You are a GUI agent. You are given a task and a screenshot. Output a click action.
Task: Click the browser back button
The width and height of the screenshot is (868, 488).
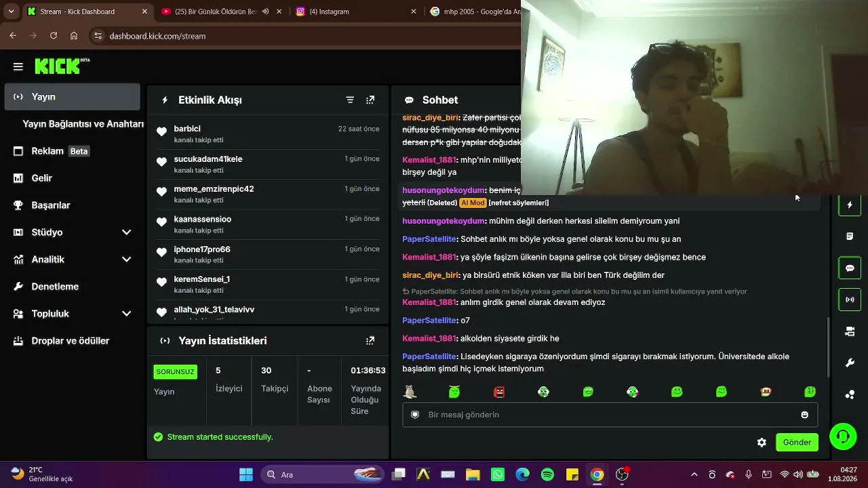click(x=13, y=36)
